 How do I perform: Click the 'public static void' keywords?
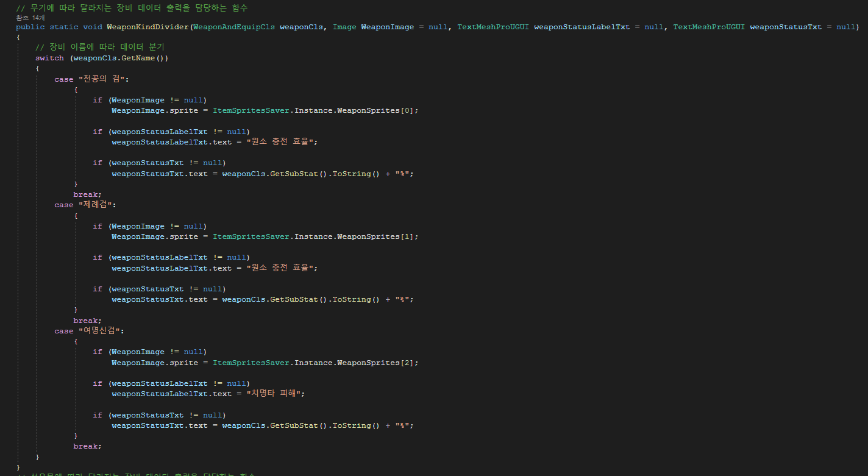point(59,27)
